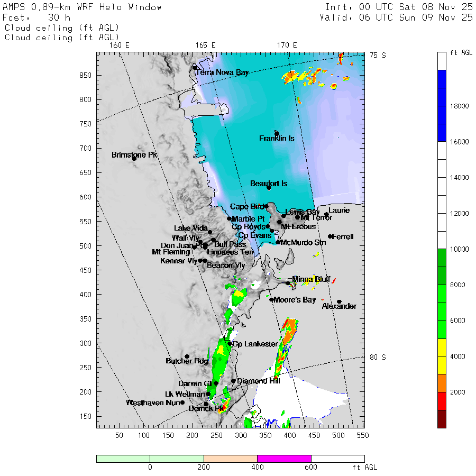This screenshot has height=476, width=476.
Task: Click the Laurie site label
Action: click(339, 210)
